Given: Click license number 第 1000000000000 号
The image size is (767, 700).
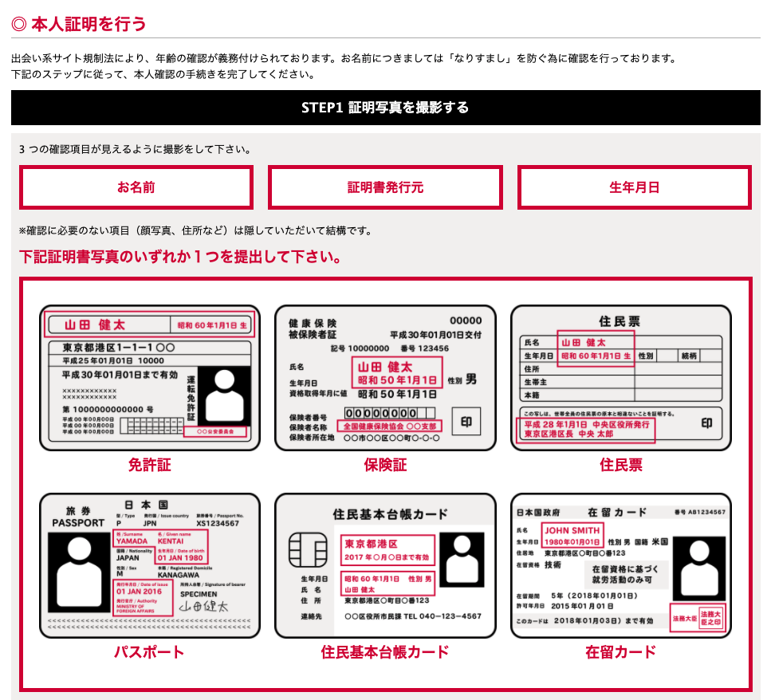Looking at the screenshot, I should (x=108, y=410).
